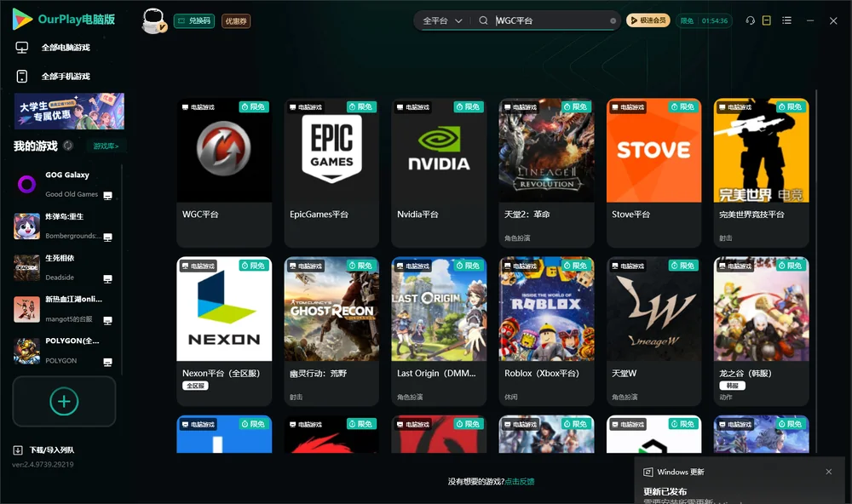Open the user avatar profile
This screenshot has width=852, height=504.
[x=153, y=20]
